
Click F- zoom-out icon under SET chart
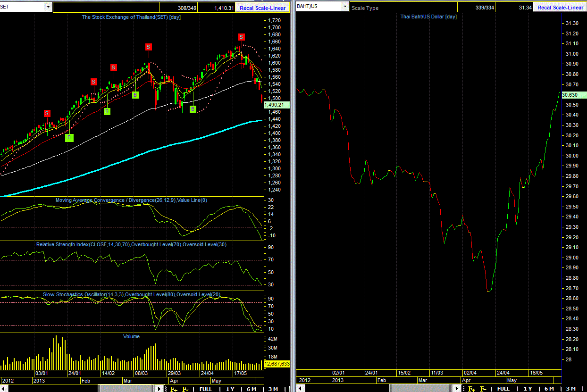(x=185, y=389)
